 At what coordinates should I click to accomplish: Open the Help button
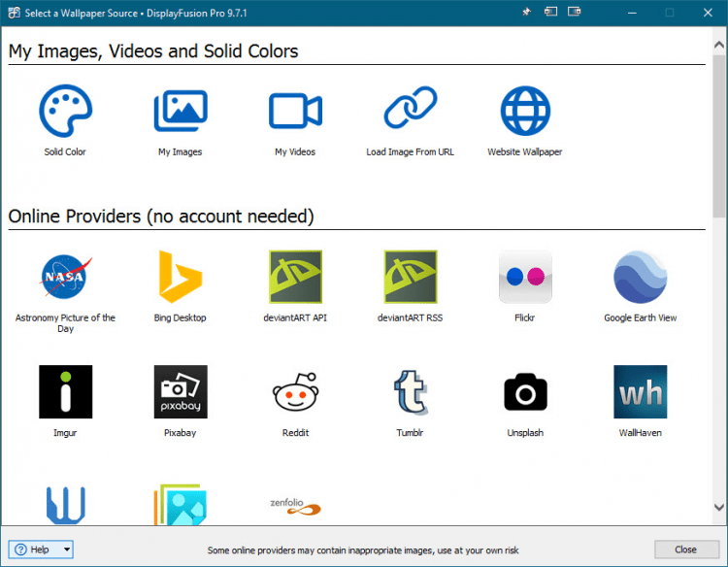(35, 550)
